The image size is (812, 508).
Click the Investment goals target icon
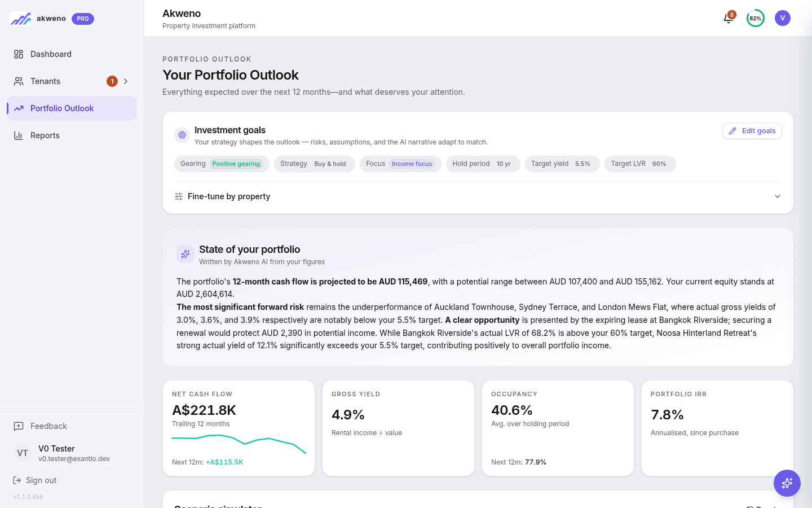click(182, 135)
